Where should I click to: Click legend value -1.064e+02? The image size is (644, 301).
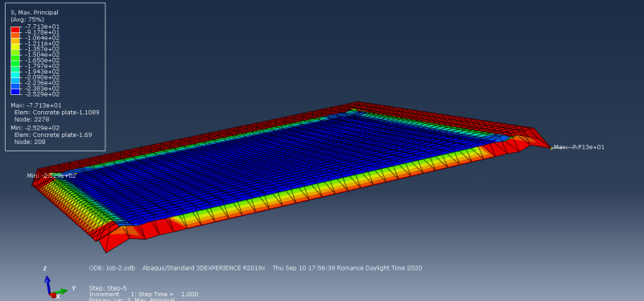pyautogui.click(x=43, y=38)
